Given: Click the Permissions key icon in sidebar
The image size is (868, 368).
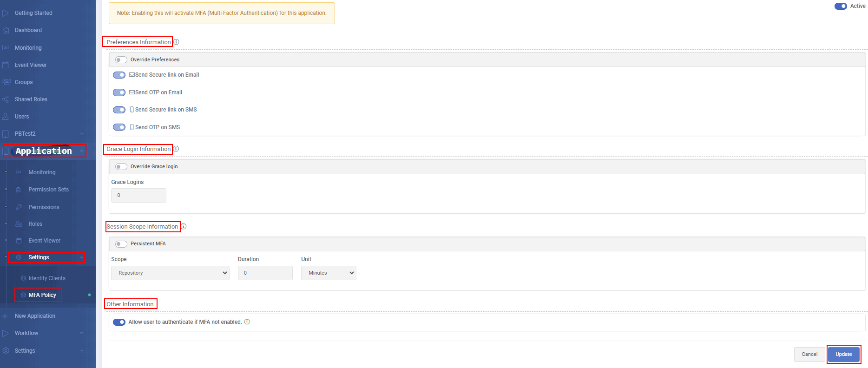Looking at the screenshot, I should (x=19, y=207).
